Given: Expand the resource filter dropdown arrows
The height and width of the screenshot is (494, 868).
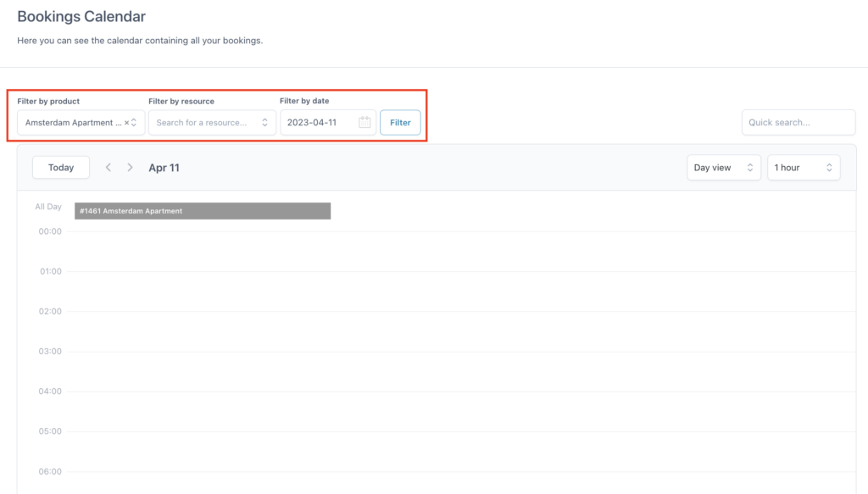Looking at the screenshot, I should click(x=264, y=122).
